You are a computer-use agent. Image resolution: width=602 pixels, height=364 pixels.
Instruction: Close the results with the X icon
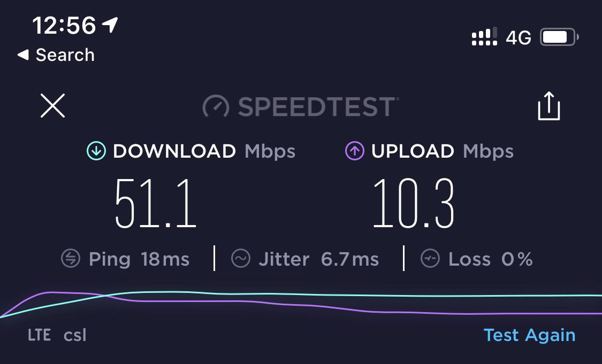point(52,105)
